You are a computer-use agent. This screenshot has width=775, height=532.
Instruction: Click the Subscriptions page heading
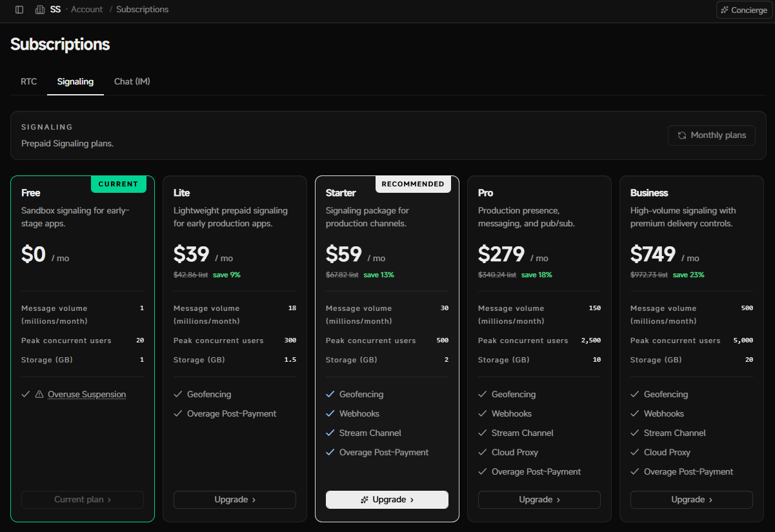60,44
